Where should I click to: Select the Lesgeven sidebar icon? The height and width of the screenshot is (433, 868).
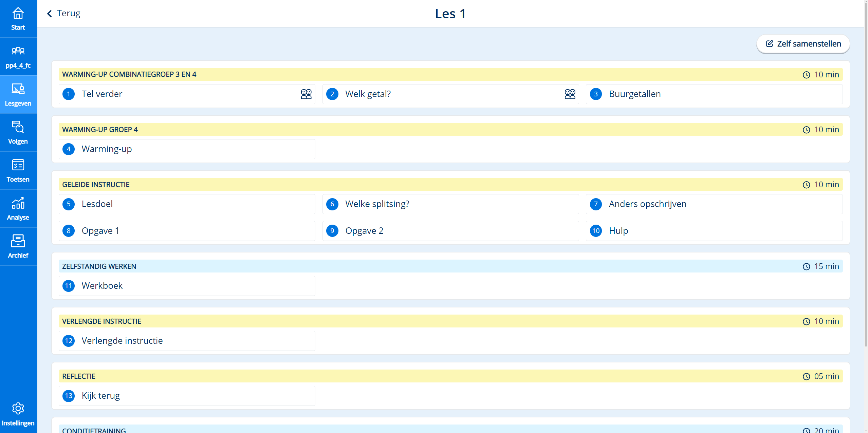tap(18, 89)
